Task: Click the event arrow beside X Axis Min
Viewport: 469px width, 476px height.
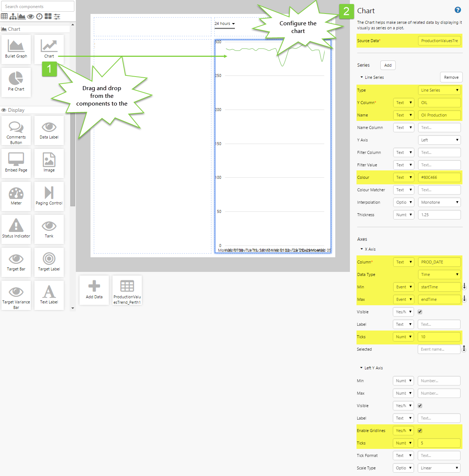Action: click(464, 286)
